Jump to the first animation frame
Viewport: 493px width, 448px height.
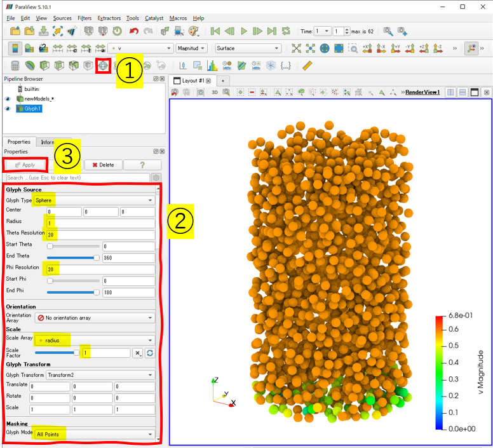coord(215,31)
